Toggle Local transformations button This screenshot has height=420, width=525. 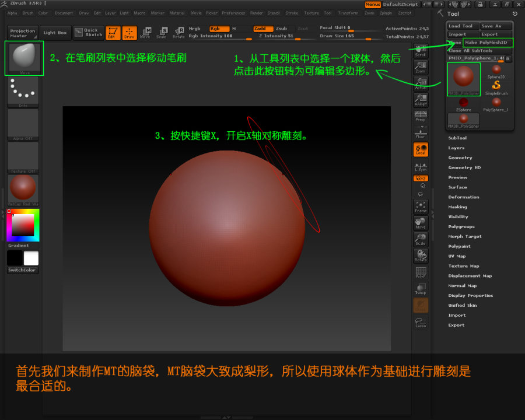point(421,149)
